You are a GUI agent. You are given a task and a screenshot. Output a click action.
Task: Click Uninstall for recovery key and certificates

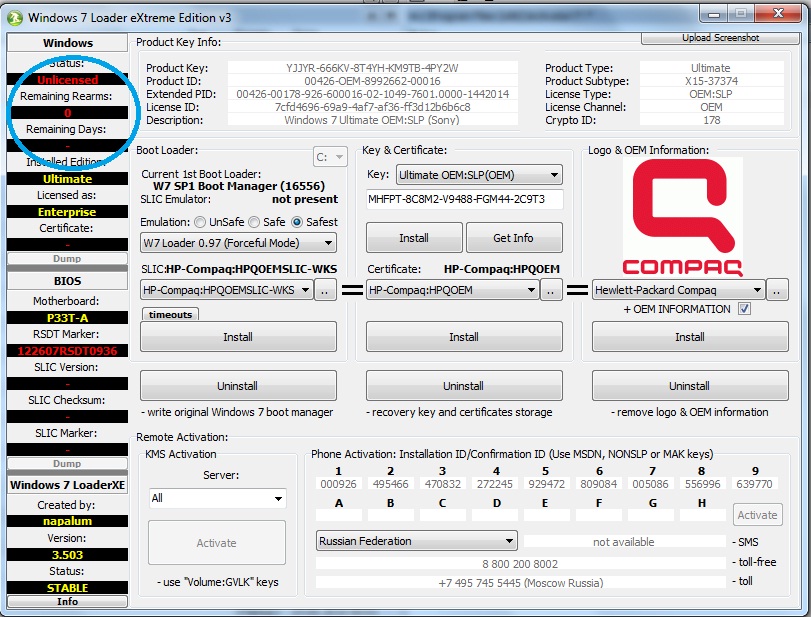(464, 386)
